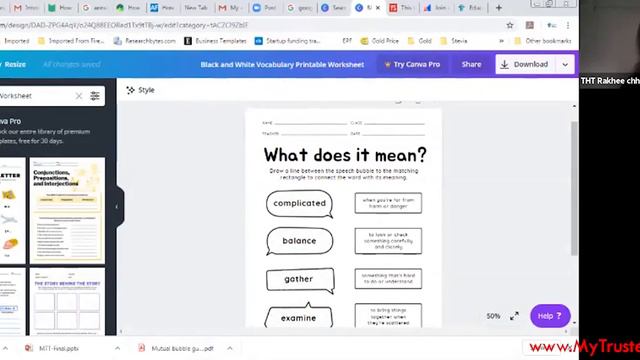Open the Gold Price bookmark folder

[x=380, y=41]
